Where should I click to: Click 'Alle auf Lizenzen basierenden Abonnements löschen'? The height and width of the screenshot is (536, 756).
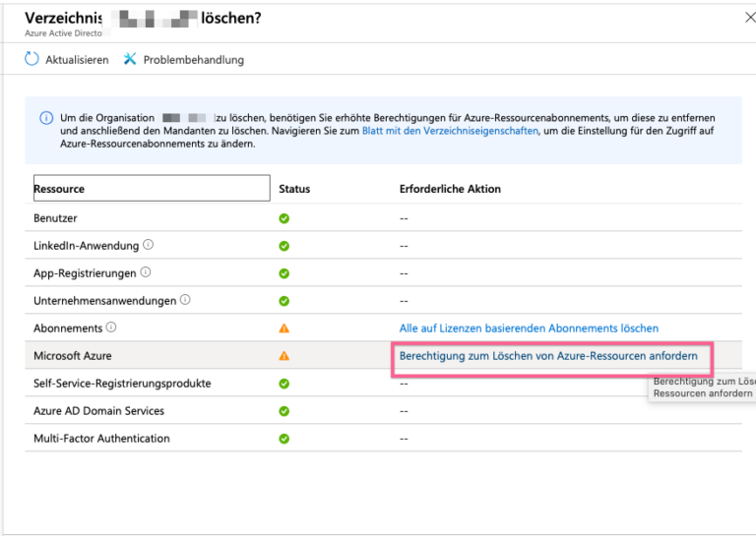click(529, 328)
